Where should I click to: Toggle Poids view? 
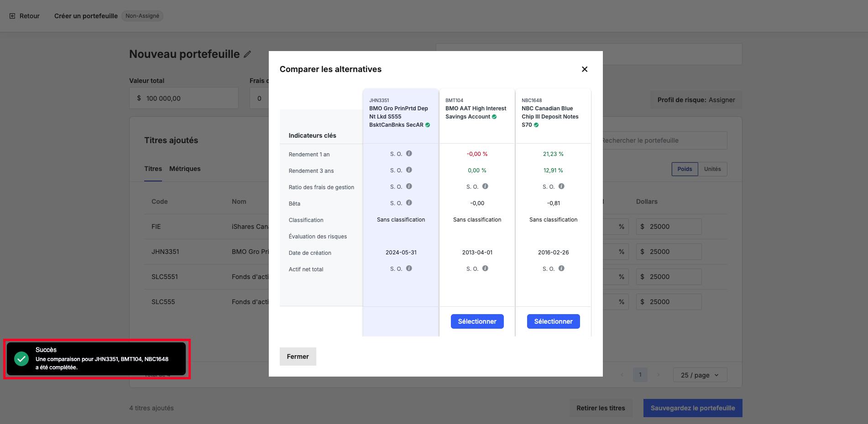pyautogui.click(x=685, y=169)
